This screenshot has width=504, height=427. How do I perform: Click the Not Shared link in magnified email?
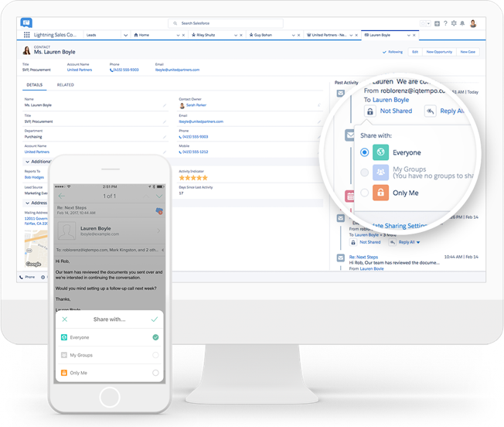396,111
